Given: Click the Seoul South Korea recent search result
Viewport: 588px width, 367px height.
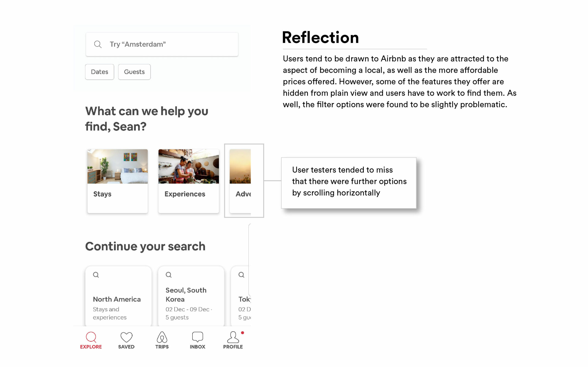Looking at the screenshot, I should (191, 295).
